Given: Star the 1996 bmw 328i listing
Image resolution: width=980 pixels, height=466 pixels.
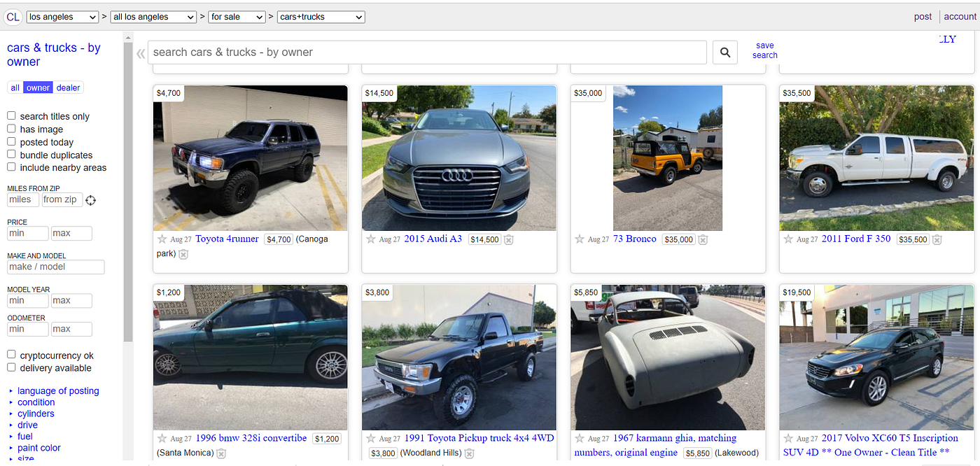Looking at the screenshot, I should (162, 439).
